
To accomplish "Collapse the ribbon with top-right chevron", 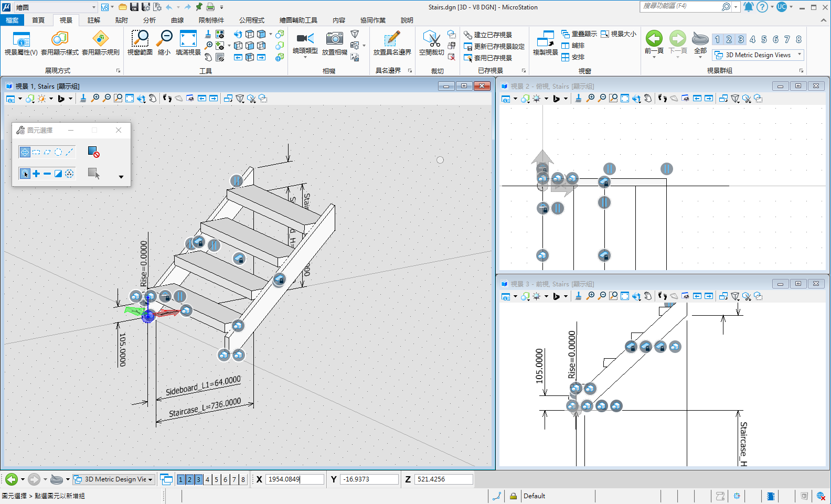I will click(823, 20).
